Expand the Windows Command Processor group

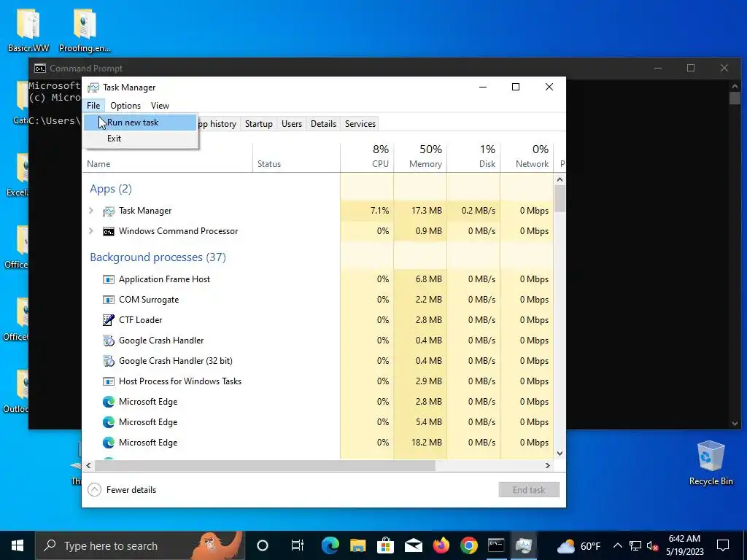point(91,231)
